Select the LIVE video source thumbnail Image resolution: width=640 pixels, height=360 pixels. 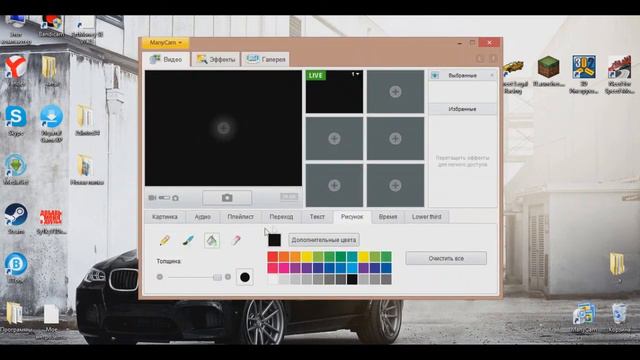click(x=334, y=92)
